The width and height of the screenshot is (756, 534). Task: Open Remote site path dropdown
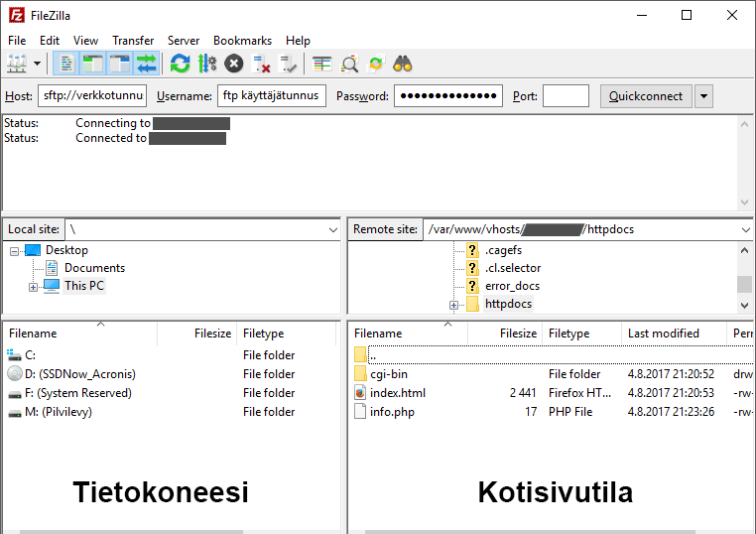click(x=746, y=229)
